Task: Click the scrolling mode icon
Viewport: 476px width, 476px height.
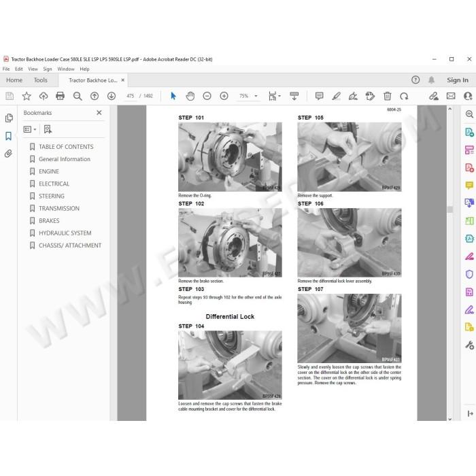Action: point(294,97)
